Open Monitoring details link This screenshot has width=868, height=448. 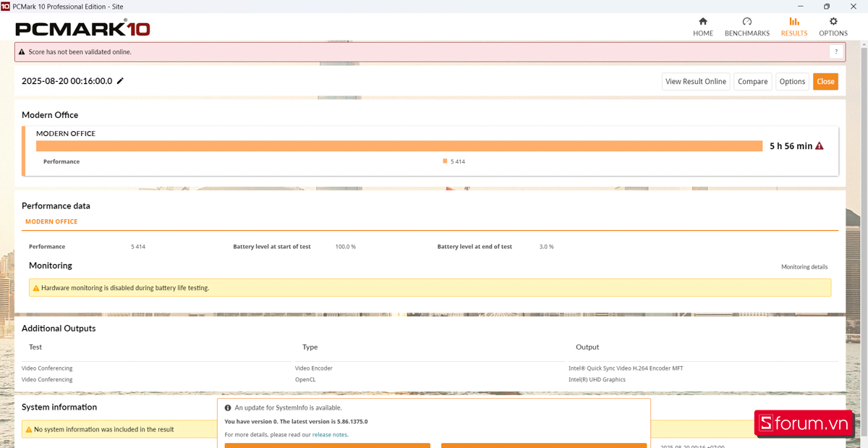tap(804, 267)
